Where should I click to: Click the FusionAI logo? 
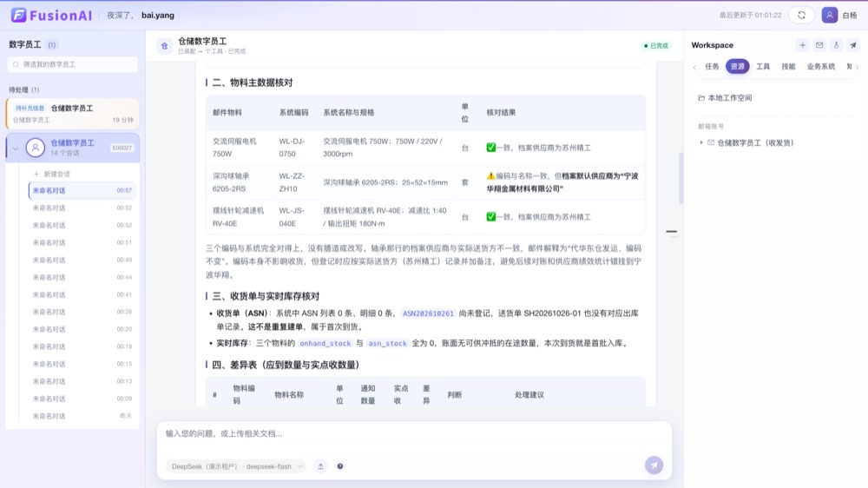tap(51, 15)
